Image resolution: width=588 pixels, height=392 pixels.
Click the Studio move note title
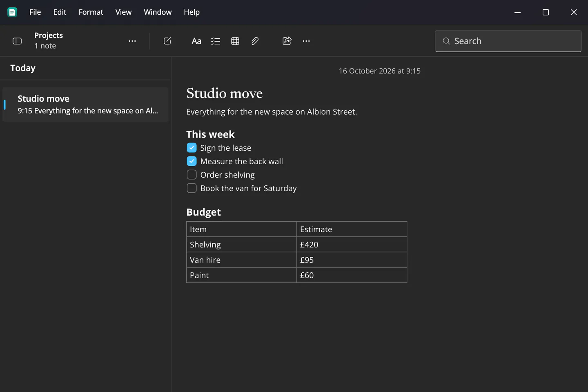point(224,94)
